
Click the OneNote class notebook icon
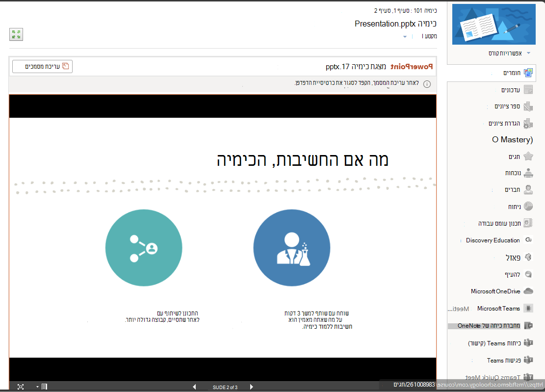pos(528,326)
